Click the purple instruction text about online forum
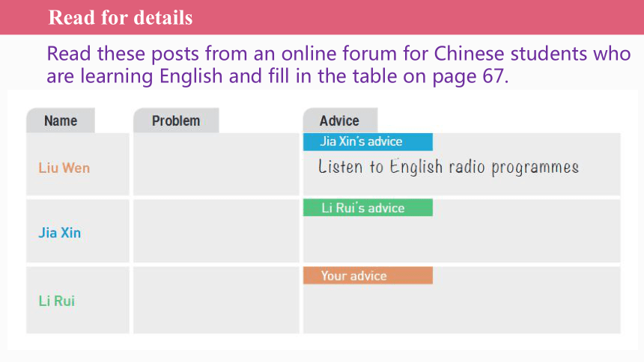 [338, 65]
